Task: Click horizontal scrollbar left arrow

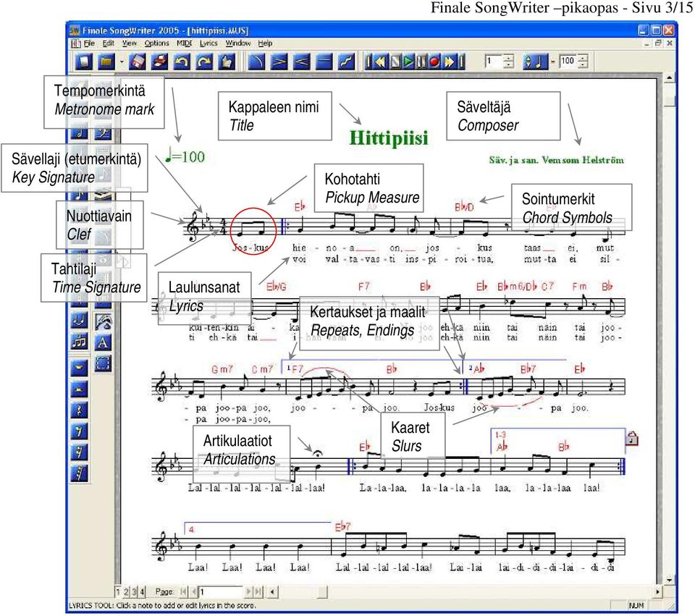Action: pyautogui.click(x=273, y=591)
